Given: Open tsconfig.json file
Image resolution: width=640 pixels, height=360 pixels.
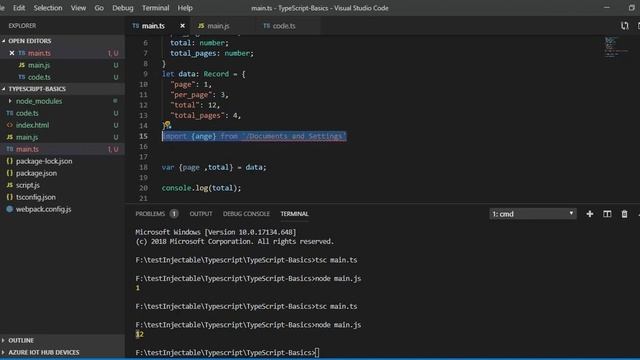Looking at the screenshot, I should [36, 197].
